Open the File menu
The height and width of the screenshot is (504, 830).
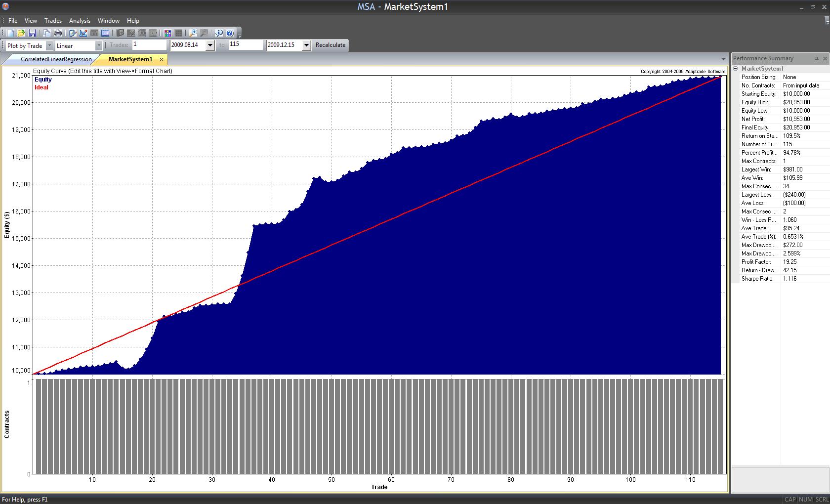click(13, 21)
